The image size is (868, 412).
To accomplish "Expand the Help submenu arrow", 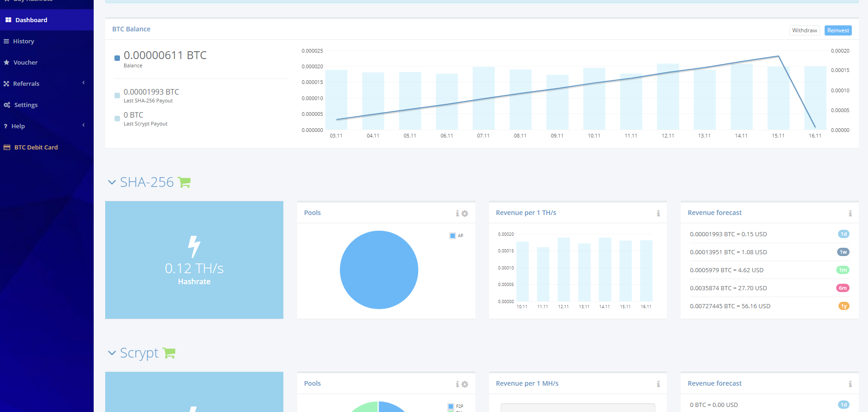I will [x=84, y=125].
